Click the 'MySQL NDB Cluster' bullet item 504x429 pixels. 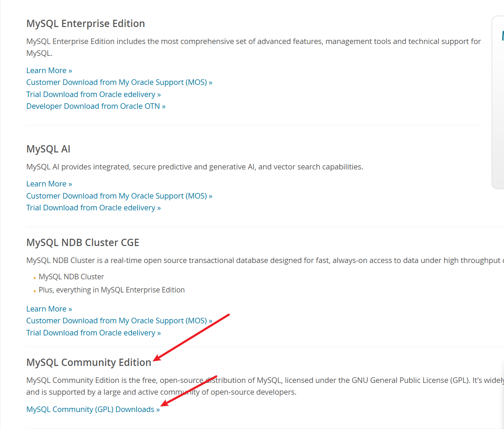71,277
